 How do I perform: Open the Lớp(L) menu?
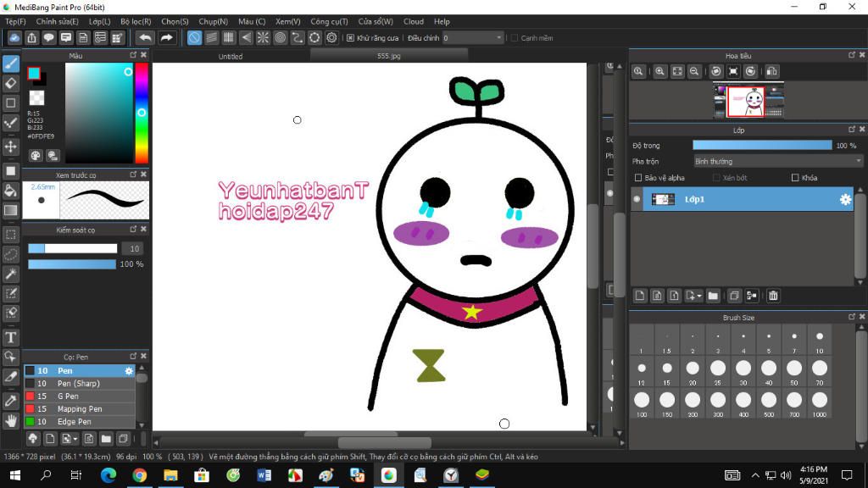[x=100, y=21]
